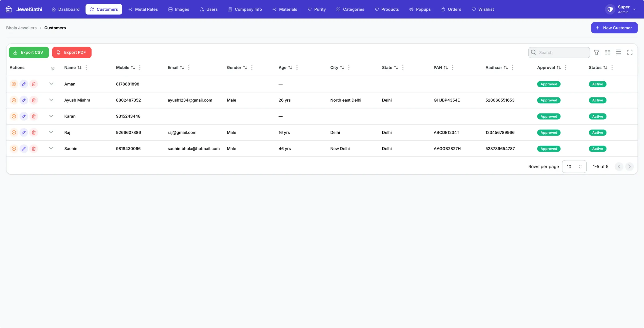Focus the Search input field

coord(559,52)
